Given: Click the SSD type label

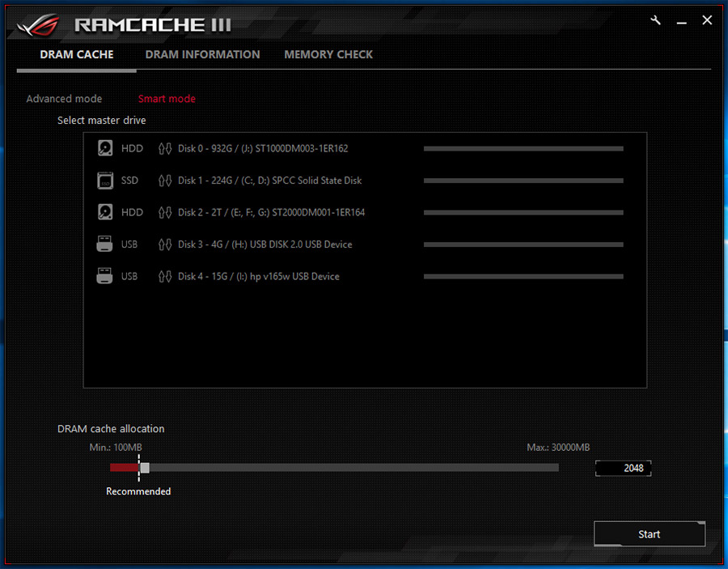Looking at the screenshot, I should [x=129, y=180].
